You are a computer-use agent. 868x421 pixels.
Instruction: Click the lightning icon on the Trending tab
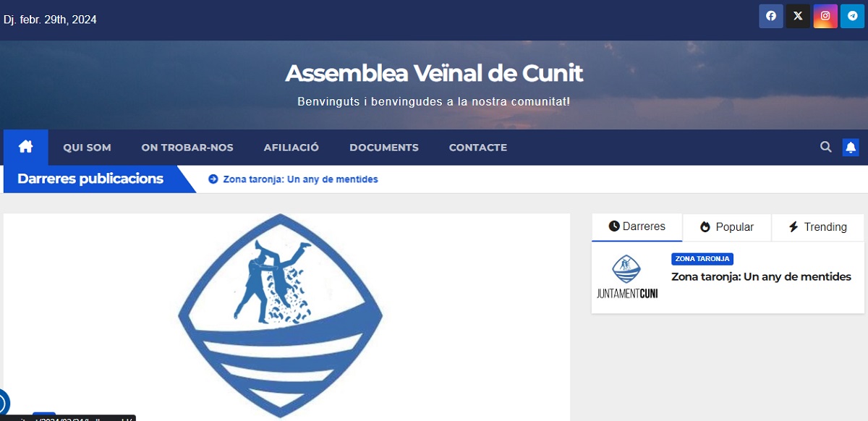[x=793, y=227]
